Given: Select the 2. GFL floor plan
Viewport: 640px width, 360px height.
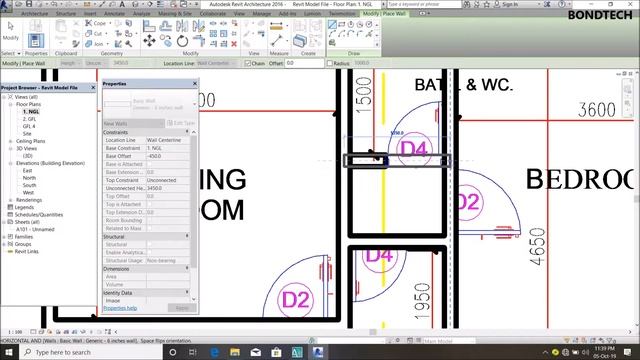Looking at the screenshot, I should tap(29, 119).
